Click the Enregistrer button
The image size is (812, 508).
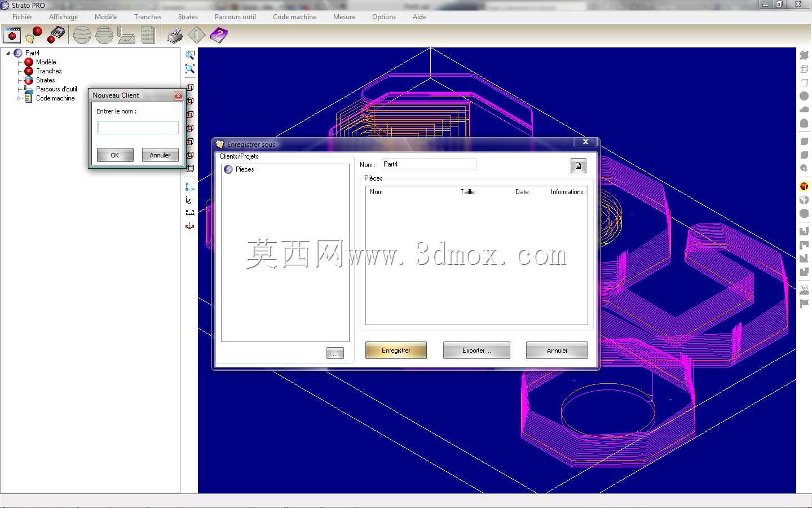396,351
